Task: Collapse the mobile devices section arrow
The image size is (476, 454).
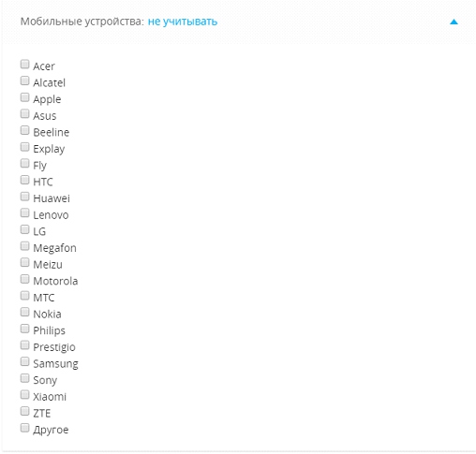Action: point(454,22)
